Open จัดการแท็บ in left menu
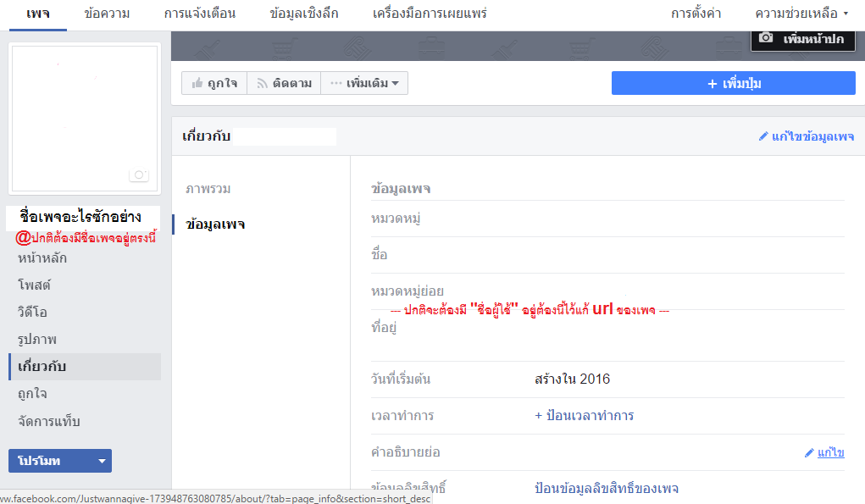Image resolution: width=865 pixels, height=504 pixels. point(49,421)
